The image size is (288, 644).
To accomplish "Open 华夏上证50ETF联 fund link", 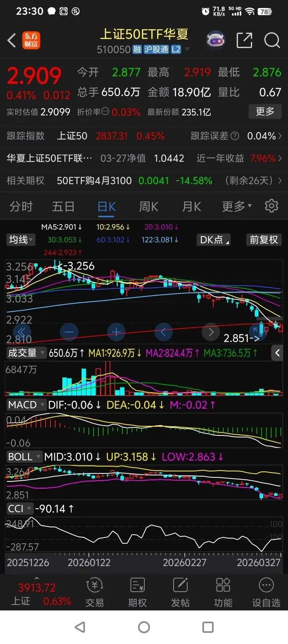I will pyautogui.click(x=49, y=158).
